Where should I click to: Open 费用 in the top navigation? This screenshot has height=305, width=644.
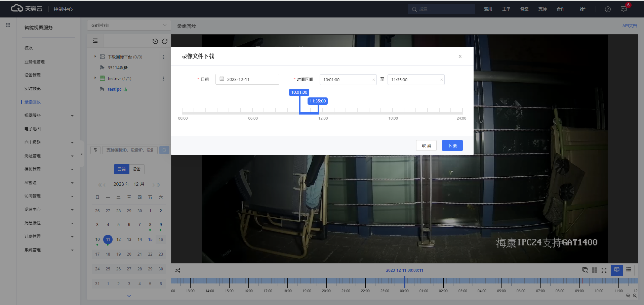(x=488, y=9)
